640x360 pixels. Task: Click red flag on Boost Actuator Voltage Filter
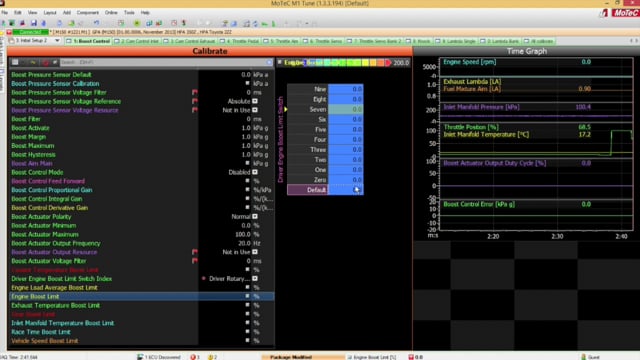pos(195,261)
